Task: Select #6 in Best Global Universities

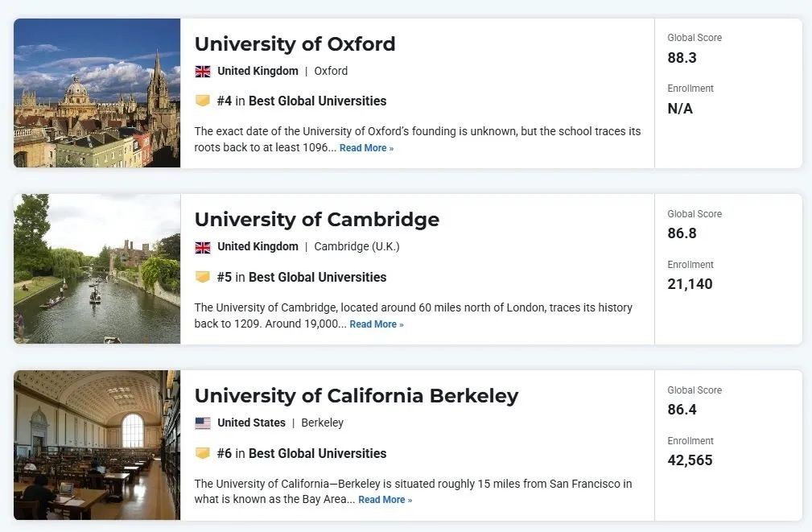Action: (302, 453)
